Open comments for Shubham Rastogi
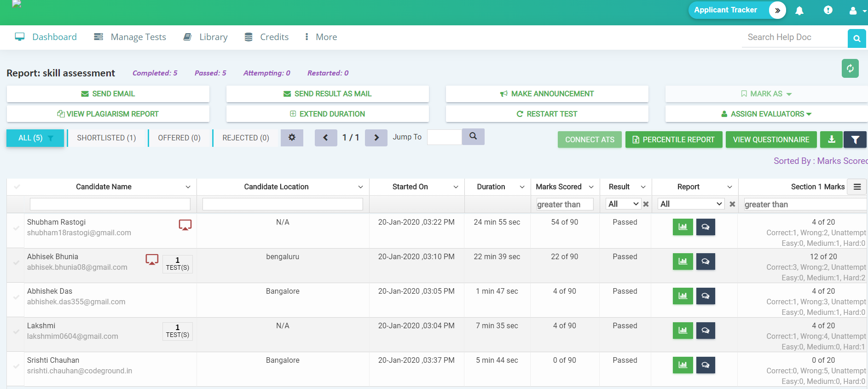 coord(706,227)
